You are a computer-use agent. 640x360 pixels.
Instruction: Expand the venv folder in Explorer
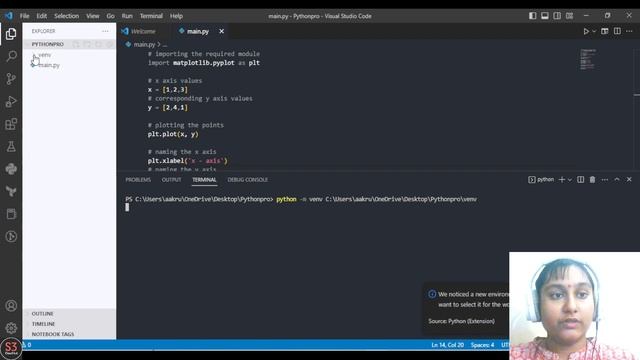click(44, 55)
